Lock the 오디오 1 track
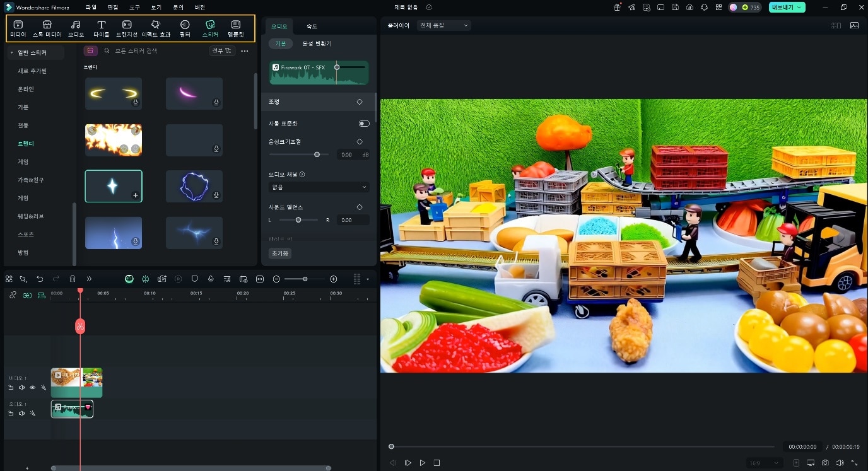The width and height of the screenshot is (868, 471). point(11,413)
